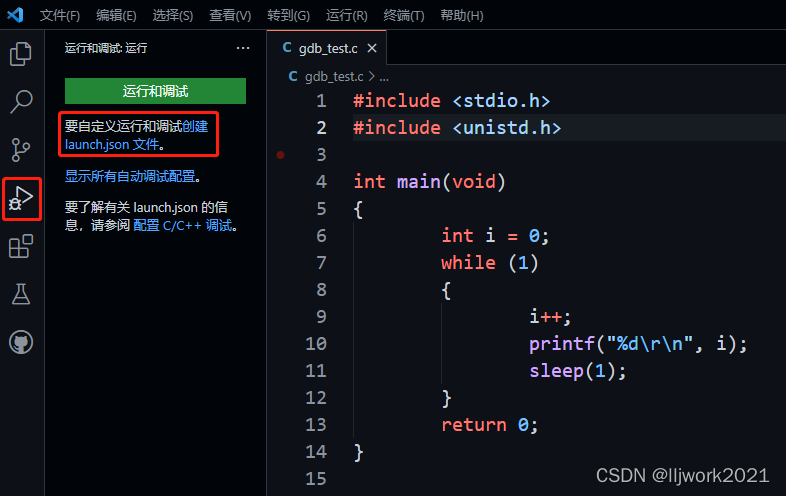Open the 运行(R) menu
Viewport: 786px width, 496px height.
(x=347, y=16)
